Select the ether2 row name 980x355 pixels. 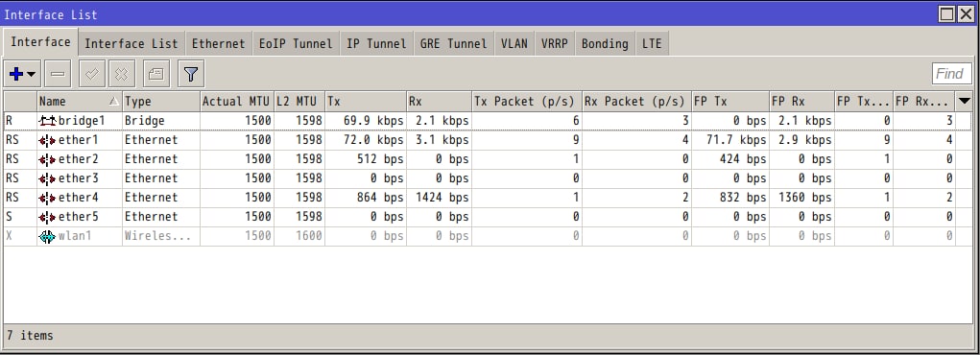pos(78,159)
